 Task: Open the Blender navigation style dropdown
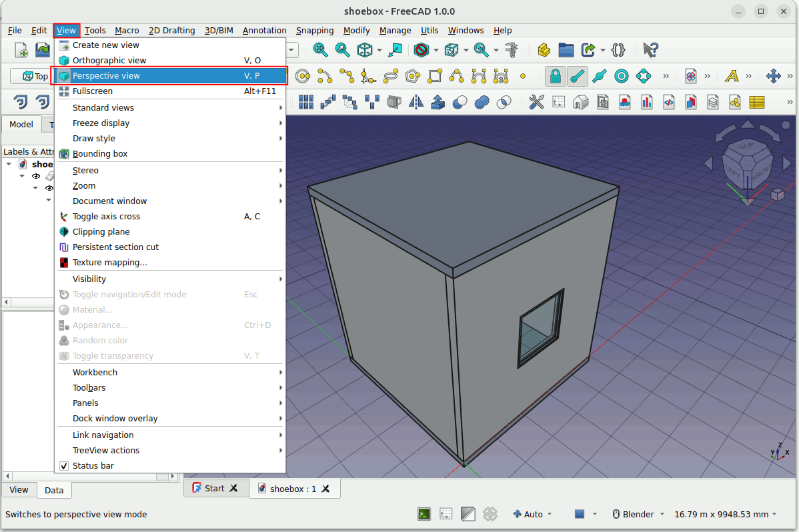tap(638, 514)
